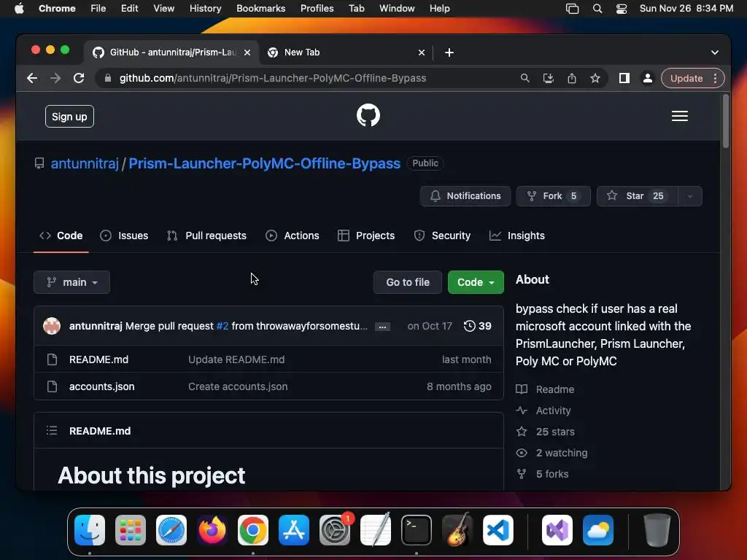Open TextEdit from the Dock
The width and height of the screenshot is (747, 560).
pos(376,530)
